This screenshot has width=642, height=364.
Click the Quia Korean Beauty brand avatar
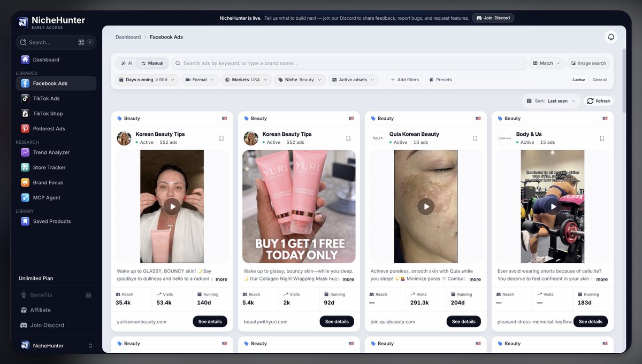tap(378, 138)
